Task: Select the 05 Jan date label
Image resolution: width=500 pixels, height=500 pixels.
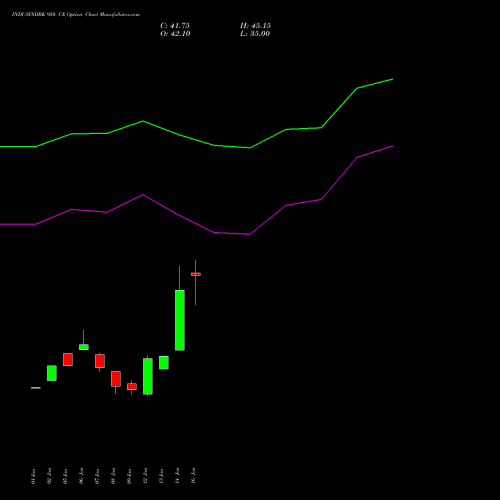Action: point(65,476)
